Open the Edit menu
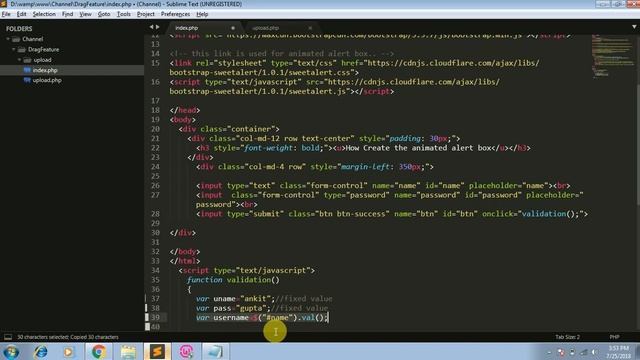The width and height of the screenshot is (640, 360). (22, 14)
